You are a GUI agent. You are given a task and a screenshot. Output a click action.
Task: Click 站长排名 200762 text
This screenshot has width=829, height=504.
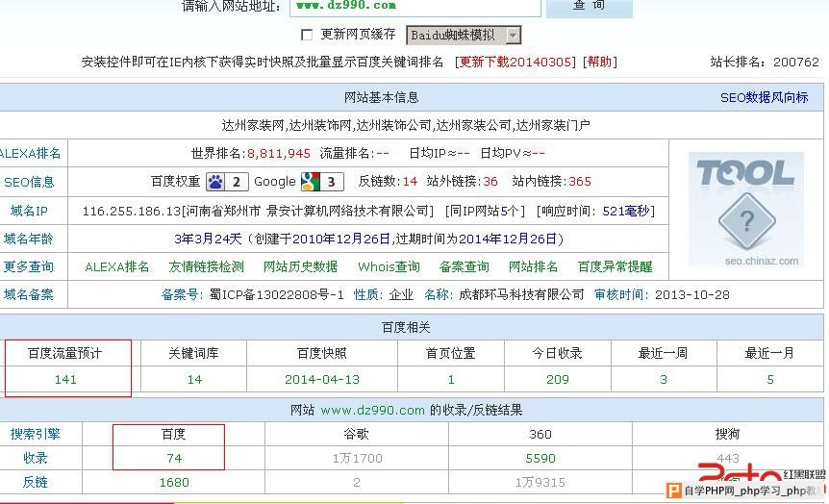765,62
